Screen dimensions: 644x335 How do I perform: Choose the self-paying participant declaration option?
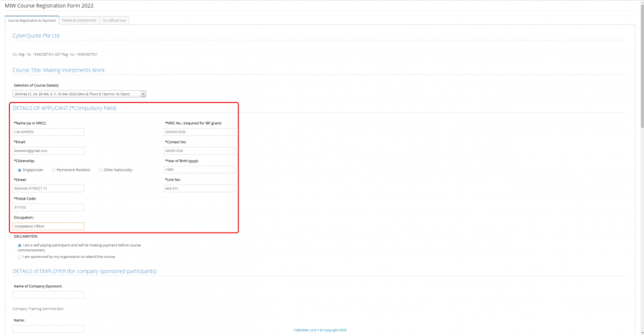pyautogui.click(x=19, y=245)
